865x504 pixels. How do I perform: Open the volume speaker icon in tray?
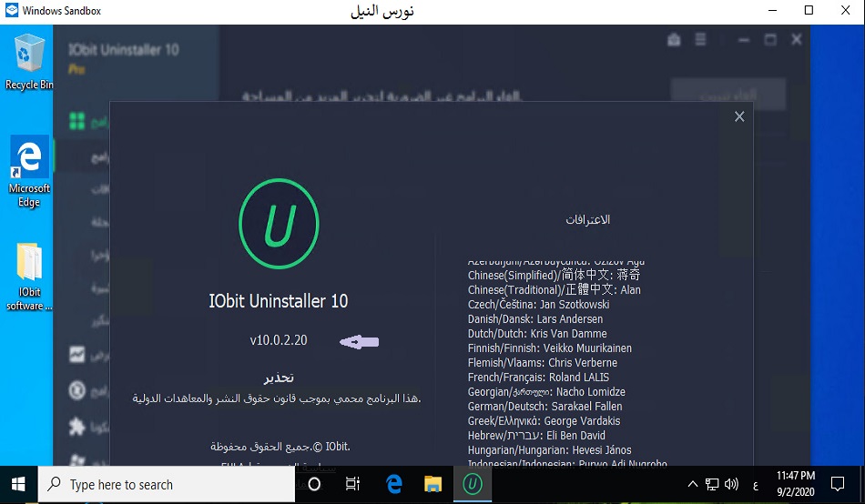tap(734, 485)
